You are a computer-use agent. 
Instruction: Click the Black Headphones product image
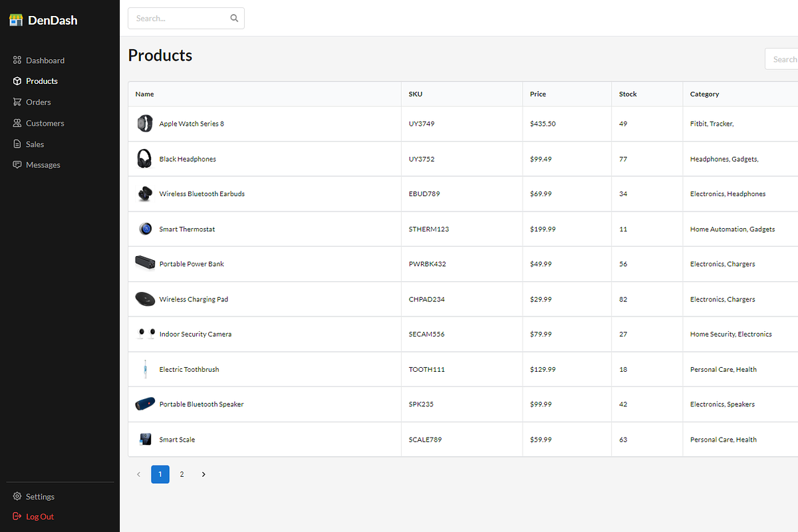[144, 159]
